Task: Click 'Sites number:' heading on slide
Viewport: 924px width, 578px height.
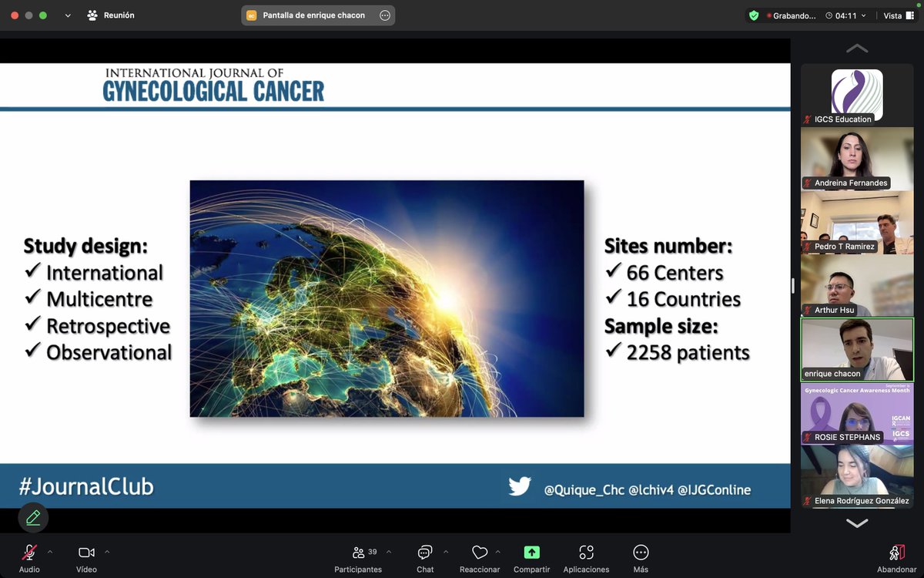Action: (x=668, y=246)
